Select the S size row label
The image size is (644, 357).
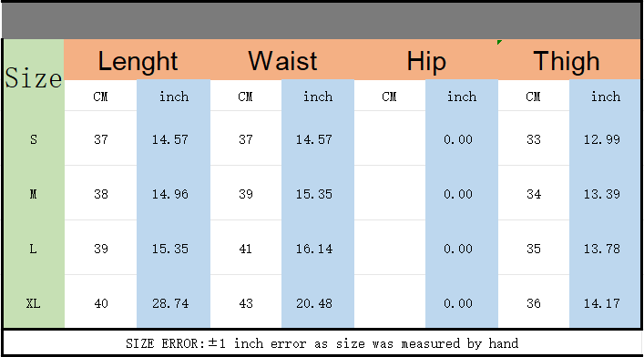[34, 138]
